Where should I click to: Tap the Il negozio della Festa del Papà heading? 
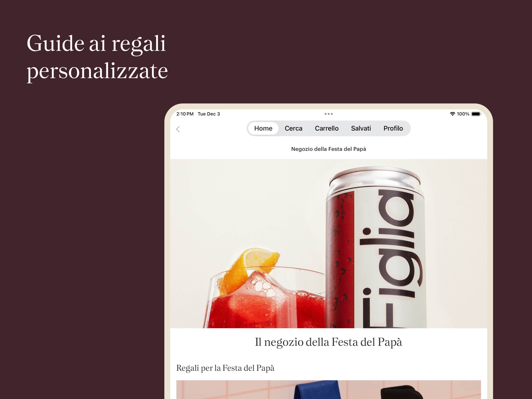click(329, 342)
